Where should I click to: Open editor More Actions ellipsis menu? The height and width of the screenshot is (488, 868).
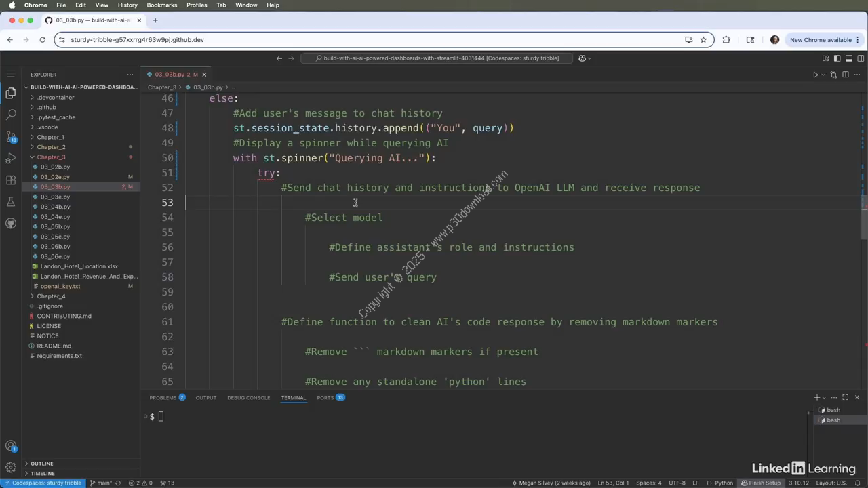click(858, 75)
